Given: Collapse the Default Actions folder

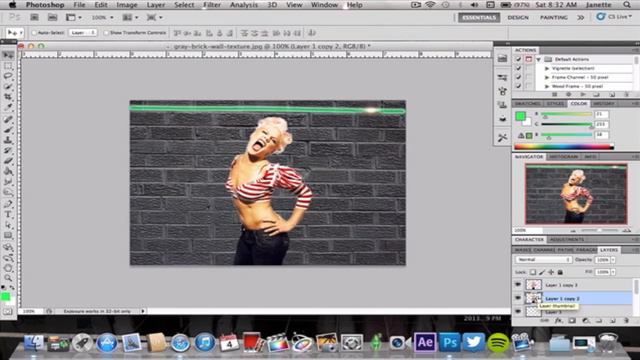Looking at the screenshot, I should coord(539,59).
